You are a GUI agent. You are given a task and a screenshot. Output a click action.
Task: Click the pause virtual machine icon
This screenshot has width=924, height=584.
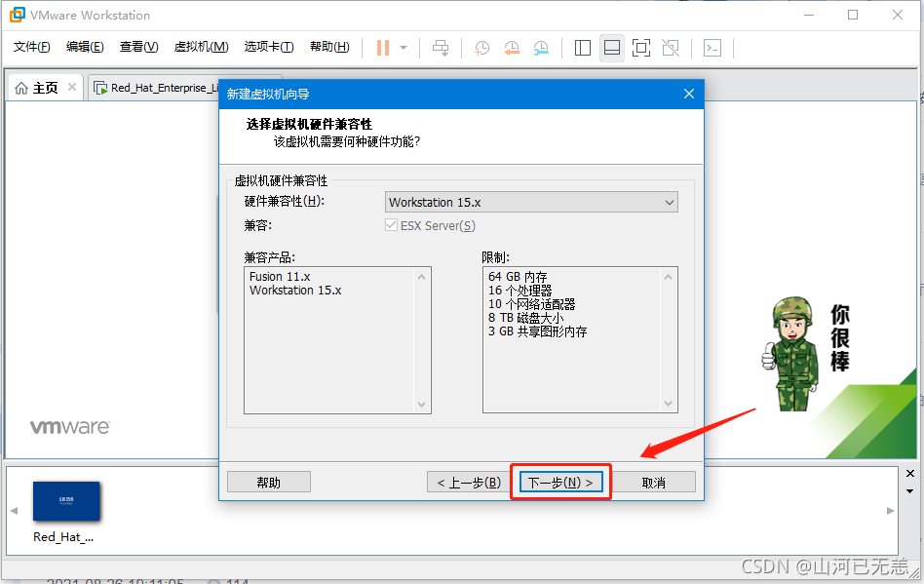tap(383, 48)
